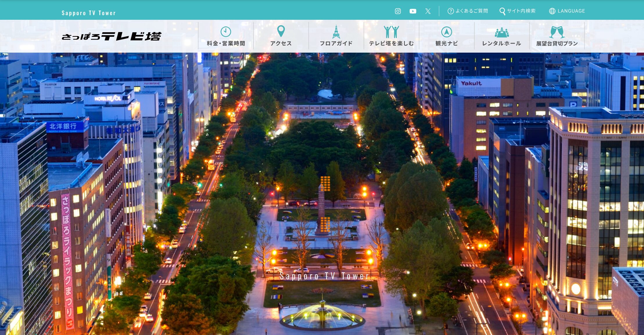Open site search サイト内検索
Viewport: 644px width, 335px height.
point(521,11)
